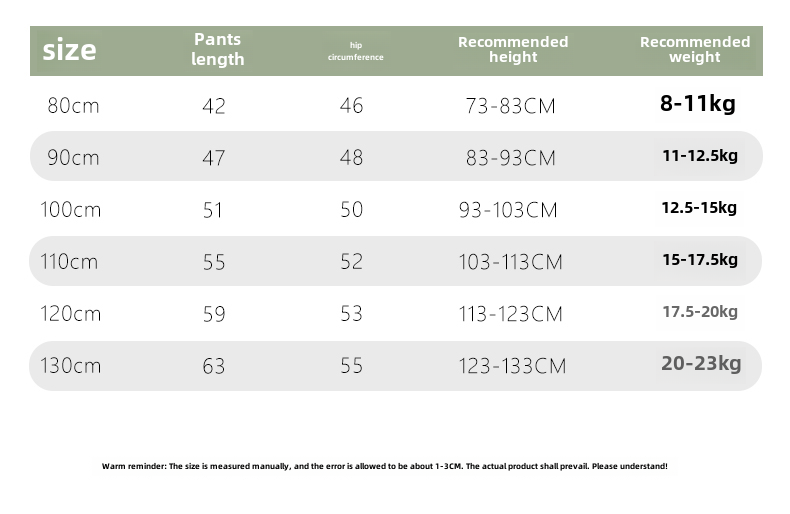Click the 'Warm reminder' note text
The height and width of the screenshot is (514, 790).
click(384, 466)
